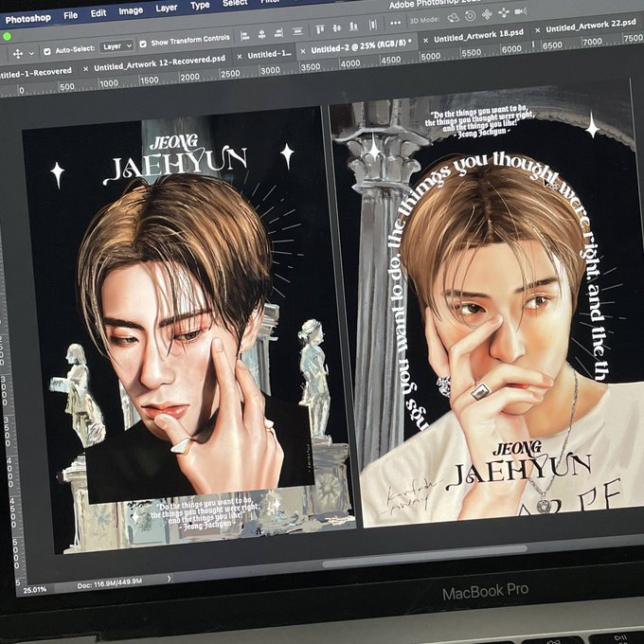Viewport: 644px width, 644px height.
Task: Click the Align top edges icon
Action: (x=320, y=29)
